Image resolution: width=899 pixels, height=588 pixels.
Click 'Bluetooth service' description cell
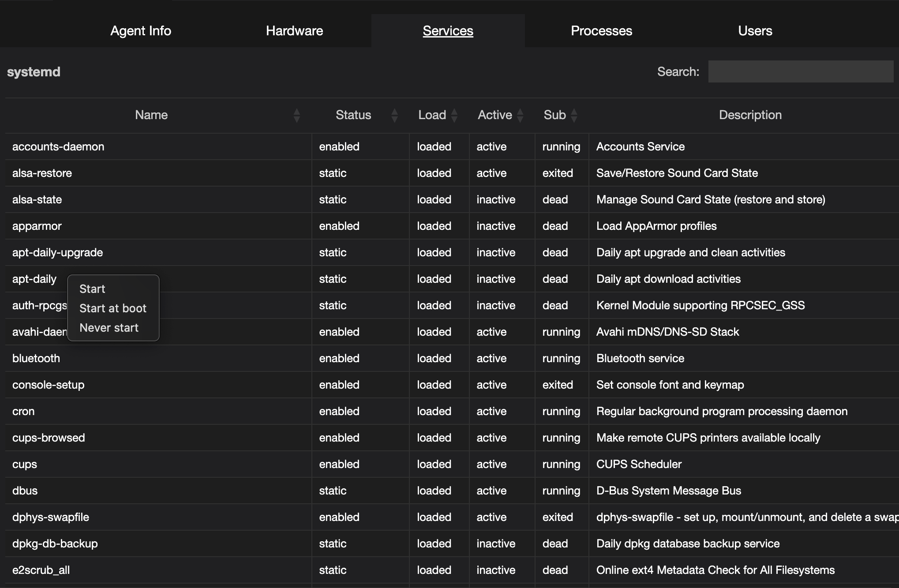click(x=640, y=358)
